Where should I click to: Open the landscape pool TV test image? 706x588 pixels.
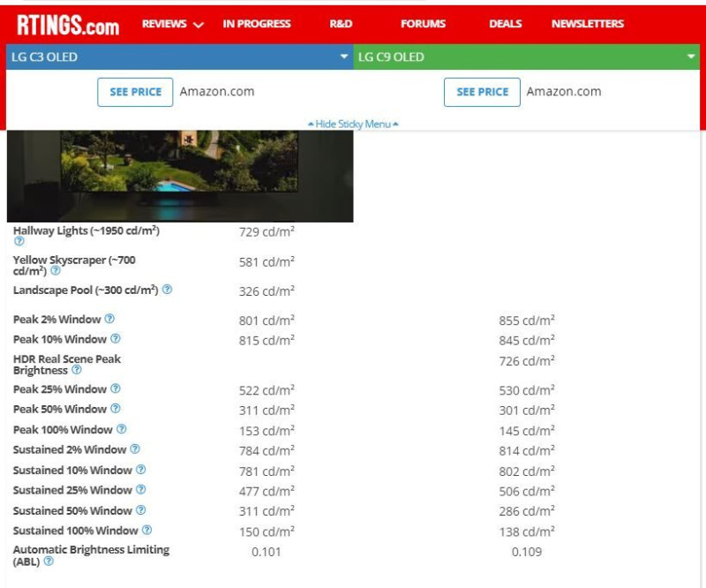[180, 177]
